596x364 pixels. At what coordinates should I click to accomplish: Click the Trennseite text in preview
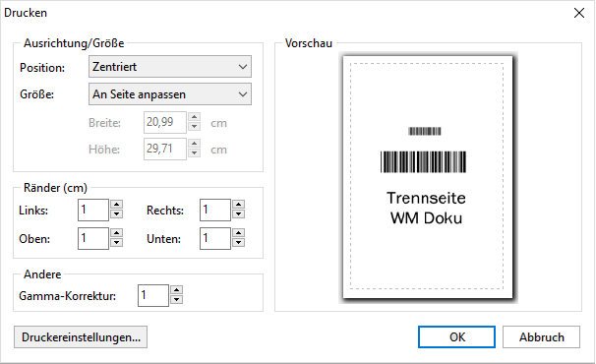coord(426,198)
